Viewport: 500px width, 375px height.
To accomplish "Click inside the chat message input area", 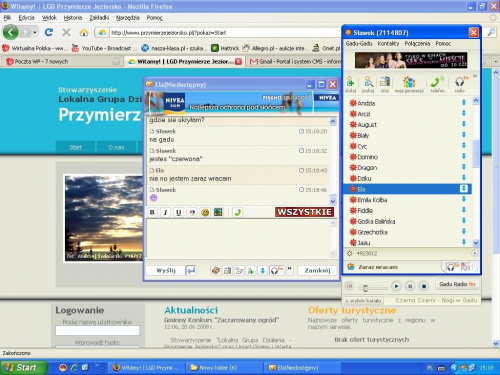I will click(238, 238).
